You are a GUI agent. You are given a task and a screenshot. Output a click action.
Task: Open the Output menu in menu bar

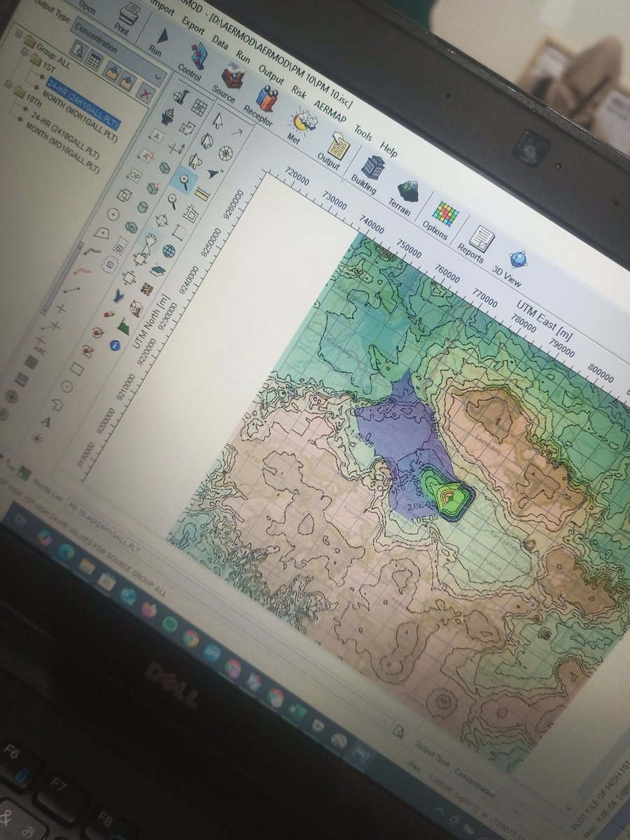pos(270,73)
